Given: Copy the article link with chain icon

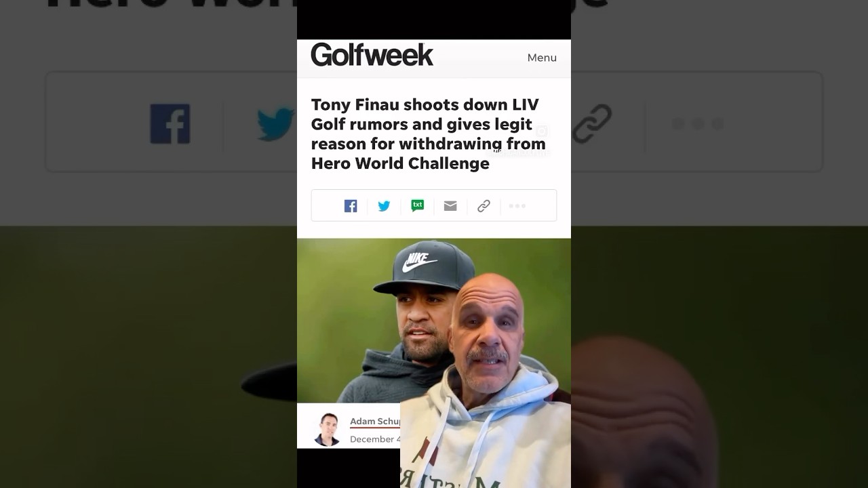Looking at the screenshot, I should pos(484,206).
